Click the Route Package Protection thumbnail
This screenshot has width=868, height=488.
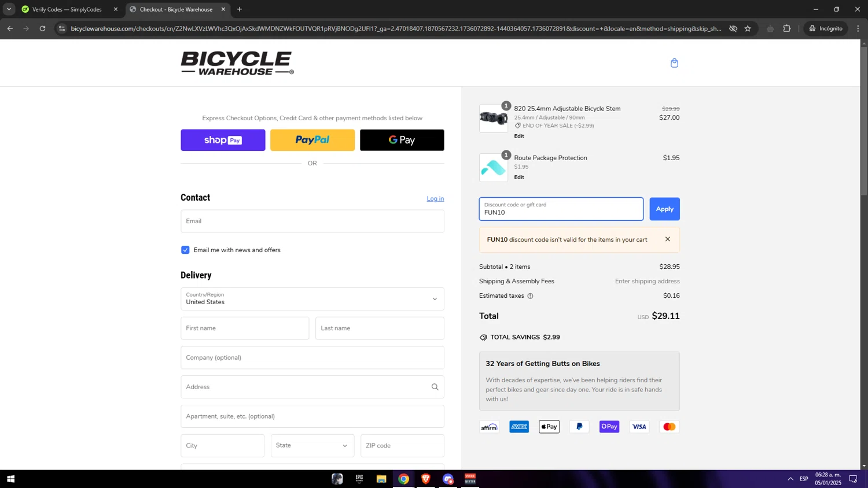pyautogui.click(x=494, y=168)
